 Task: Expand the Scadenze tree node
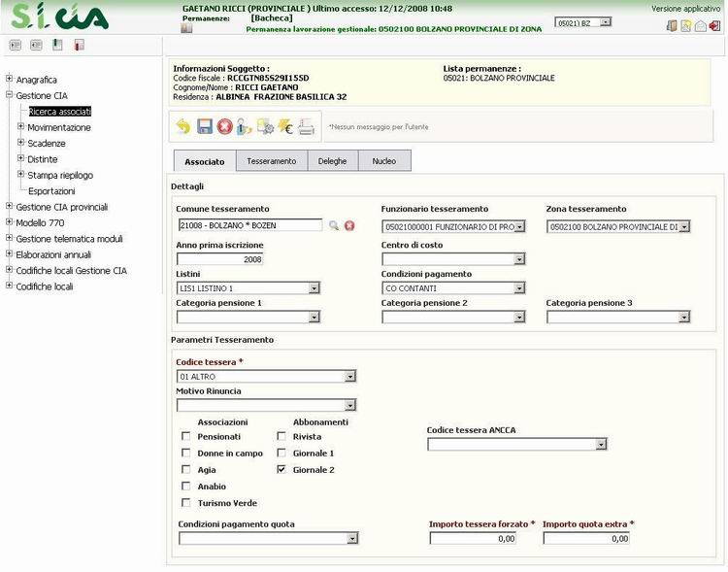(20, 142)
